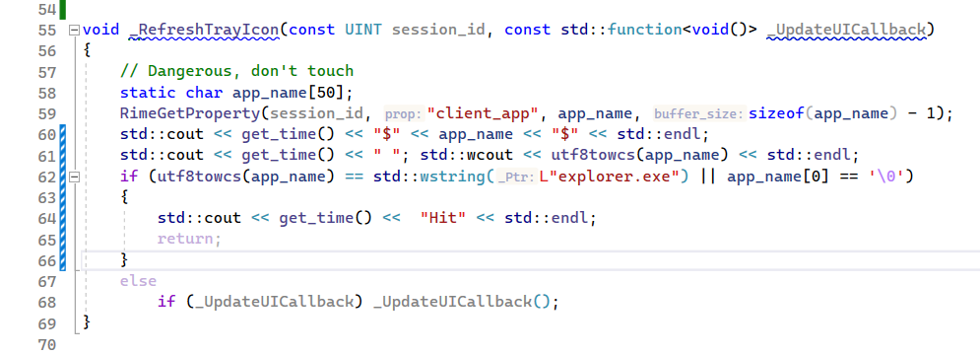Collapse the _RefreshTrayIcon function at line 55
Viewport: 980px width, 355px height.
[x=75, y=30]
